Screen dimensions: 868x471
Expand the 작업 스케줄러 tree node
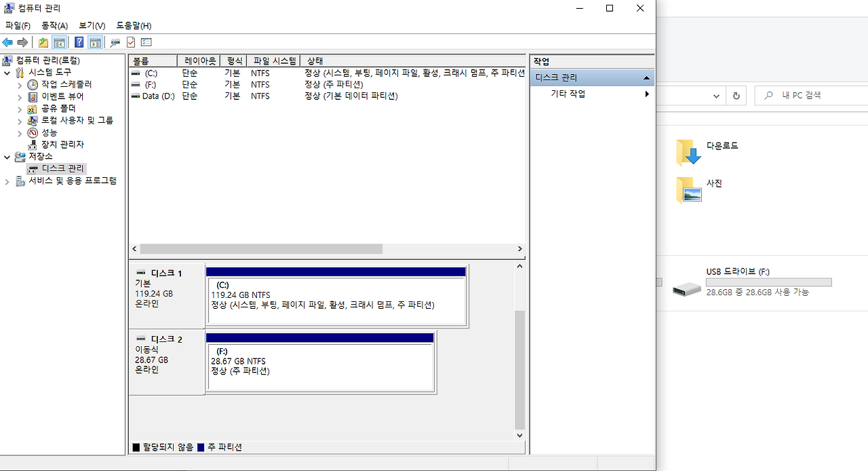[20, 85]
